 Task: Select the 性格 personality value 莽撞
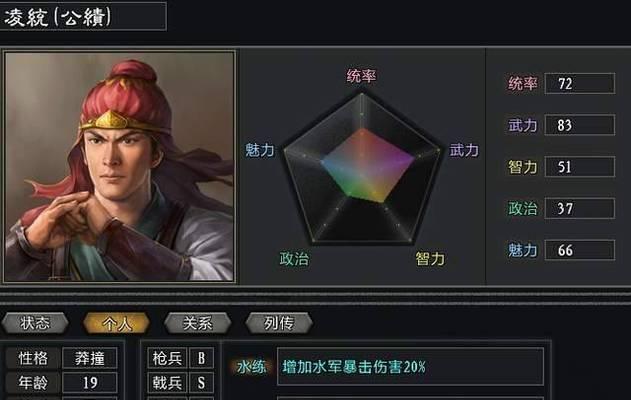pyautogui.click(x=90, y=358)
